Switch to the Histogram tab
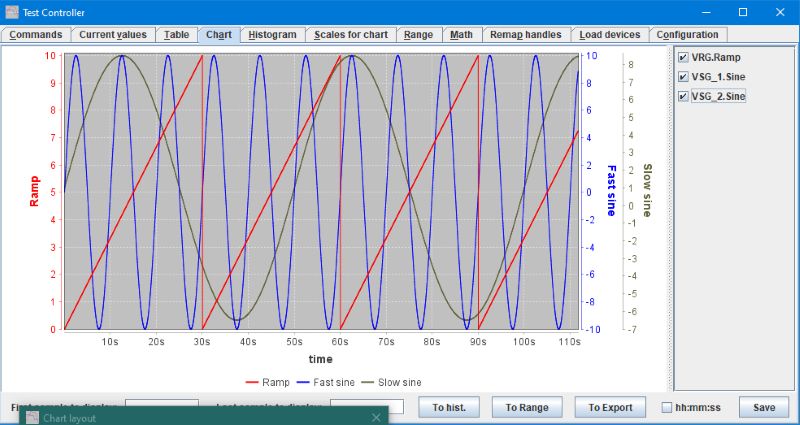This screenshot has width=800, height=425. click(272, 35)
